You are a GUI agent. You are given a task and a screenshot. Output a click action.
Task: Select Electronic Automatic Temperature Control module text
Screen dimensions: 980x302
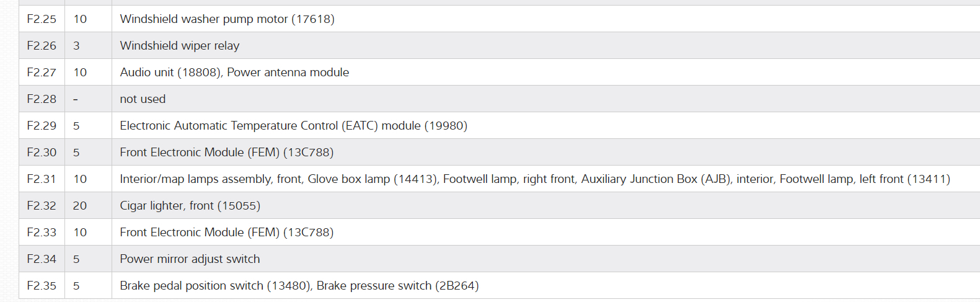(x=293, y=126)
